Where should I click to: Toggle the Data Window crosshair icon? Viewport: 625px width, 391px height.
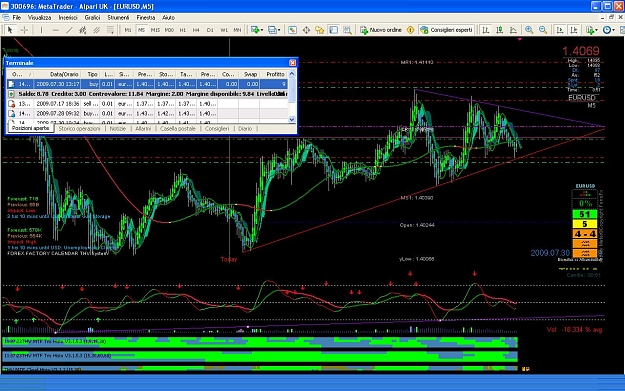(306, 30)
